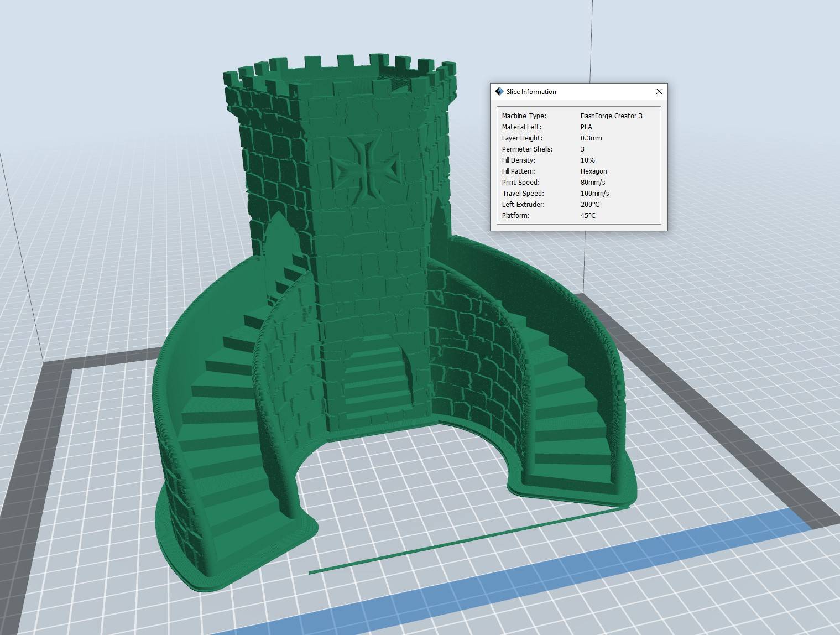Select the 45°C platform temperature value
Viewport: 840px width, 635px height.
(x=588, y=216)
